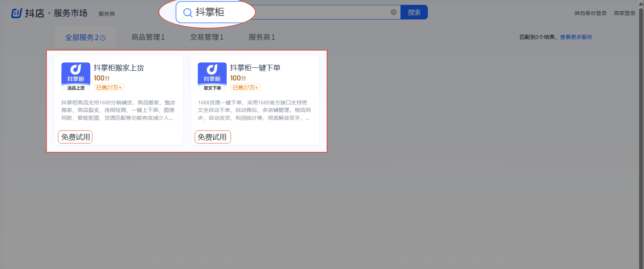Open the 抖掌柜搬家上货 app icon
Viewport: 644px width, 269px height.
pos(76,77)
